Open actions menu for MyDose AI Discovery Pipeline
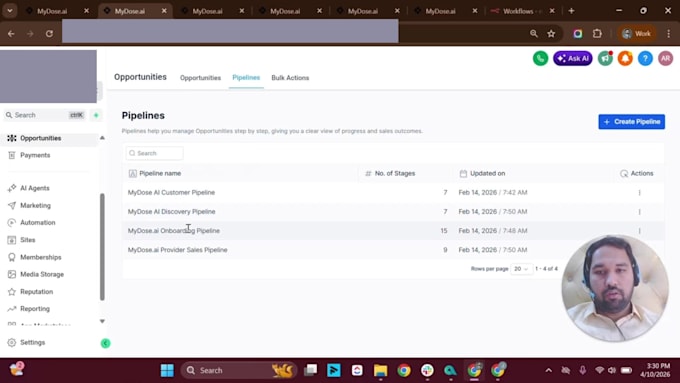 click(x=639, y=212)
